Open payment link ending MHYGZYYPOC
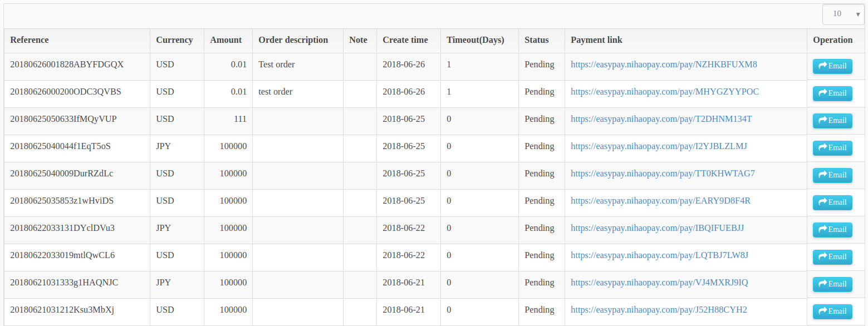Screen dimensions: 868x326 [665, 92]
